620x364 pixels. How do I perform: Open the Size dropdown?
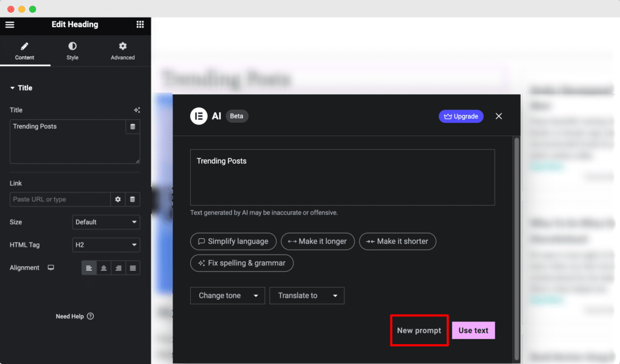106,222
